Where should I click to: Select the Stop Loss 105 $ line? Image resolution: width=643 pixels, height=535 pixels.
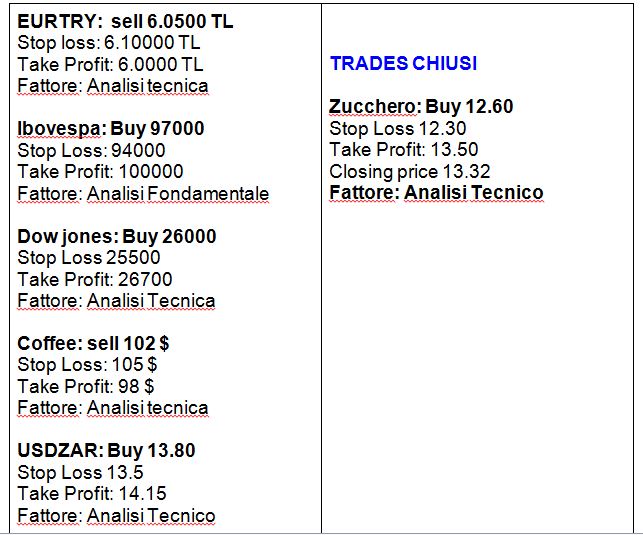coord(87,365)
